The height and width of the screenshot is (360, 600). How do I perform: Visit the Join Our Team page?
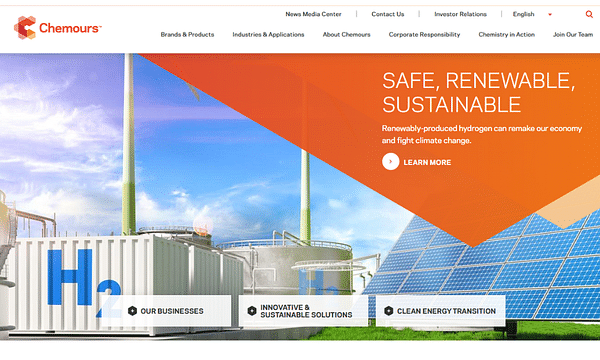573,34
